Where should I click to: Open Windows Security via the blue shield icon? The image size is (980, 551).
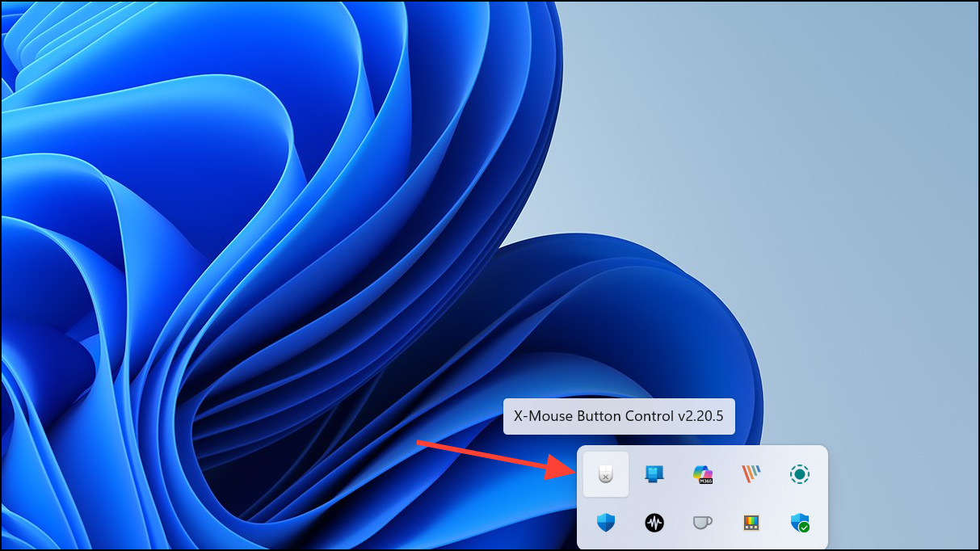point(605,523)
